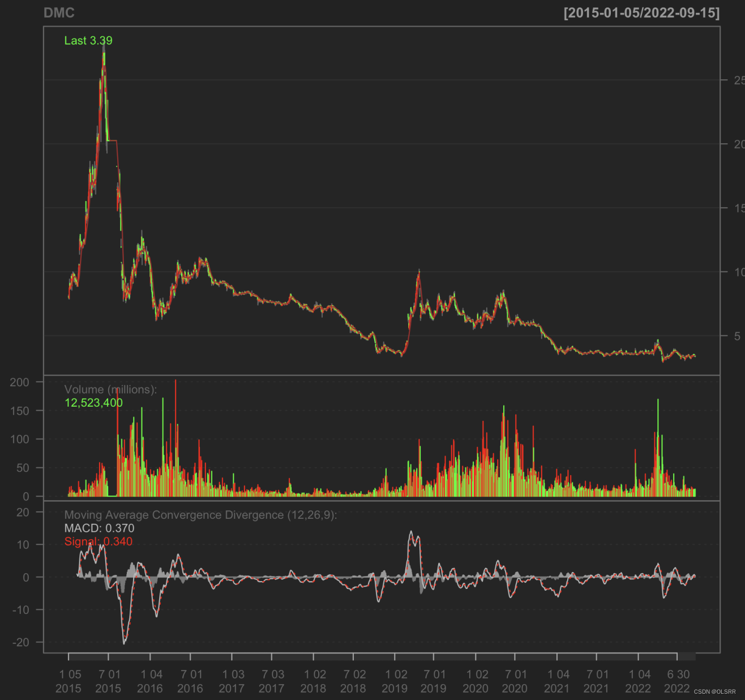Click the '1 02 2020' date axis label
Viewport: 745px width, 700px height.
coord(476,681)
